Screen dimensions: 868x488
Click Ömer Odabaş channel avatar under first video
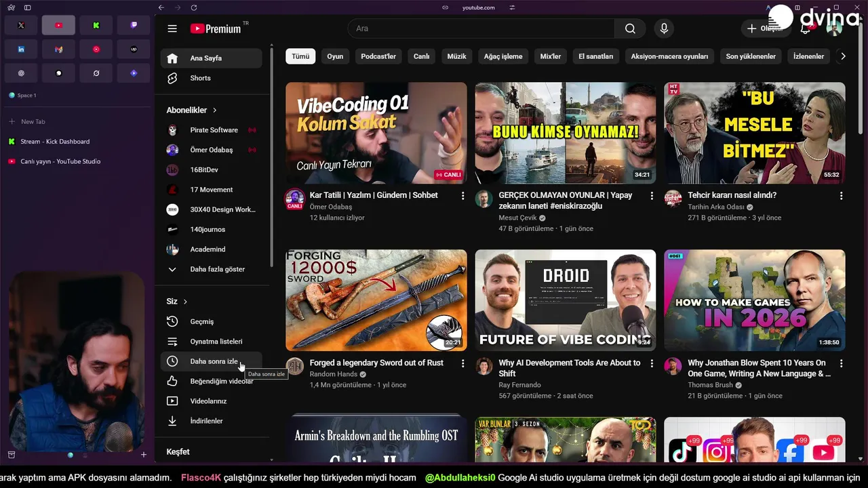pyautogui.click(x=294, y=199)
